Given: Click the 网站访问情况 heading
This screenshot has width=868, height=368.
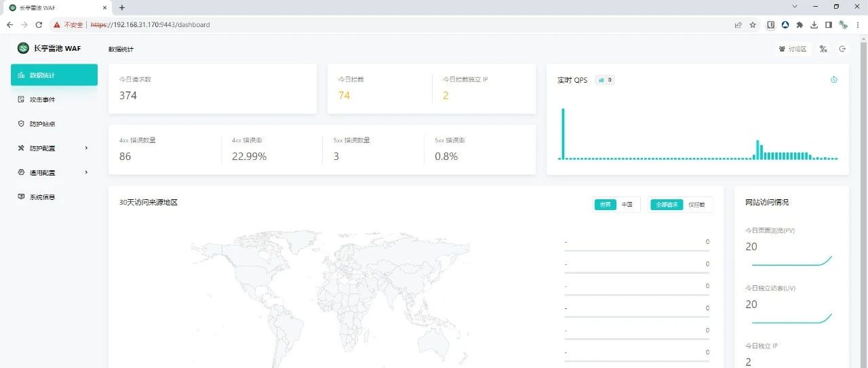Looking at the screenshot, I should 767,203.
